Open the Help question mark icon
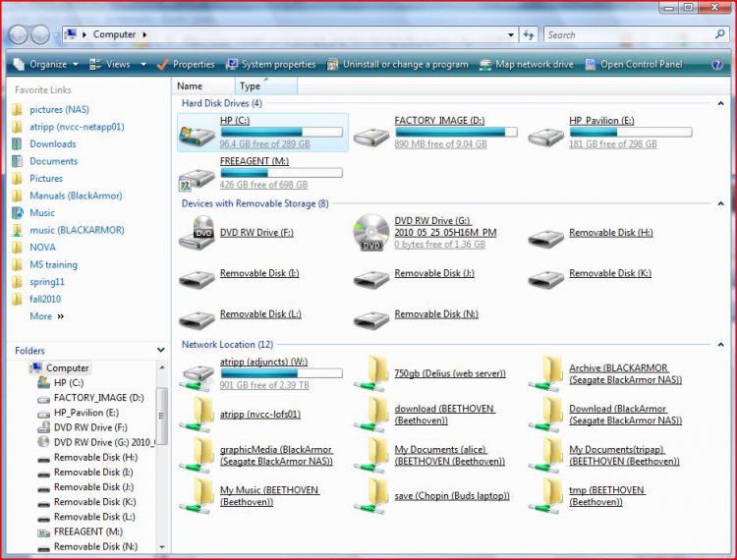 [x=717, y=65]
